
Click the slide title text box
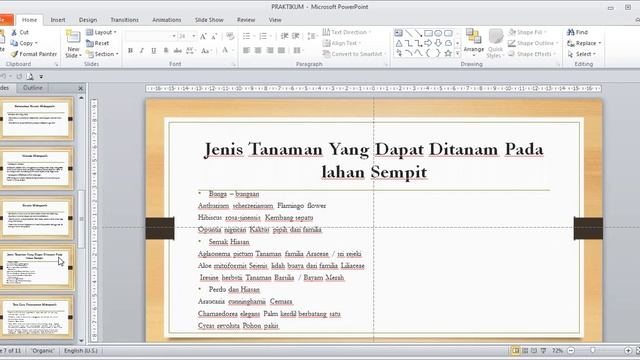coord(373,160)
